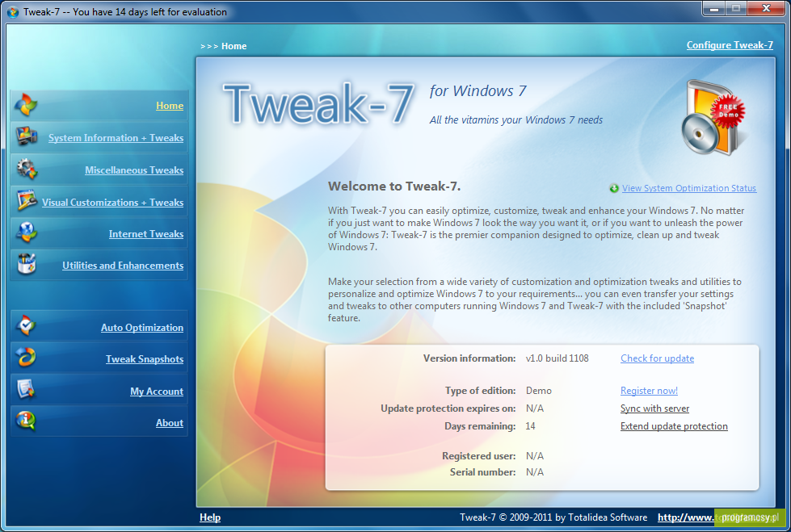Click the computer icon for System Information

(27, 136)
